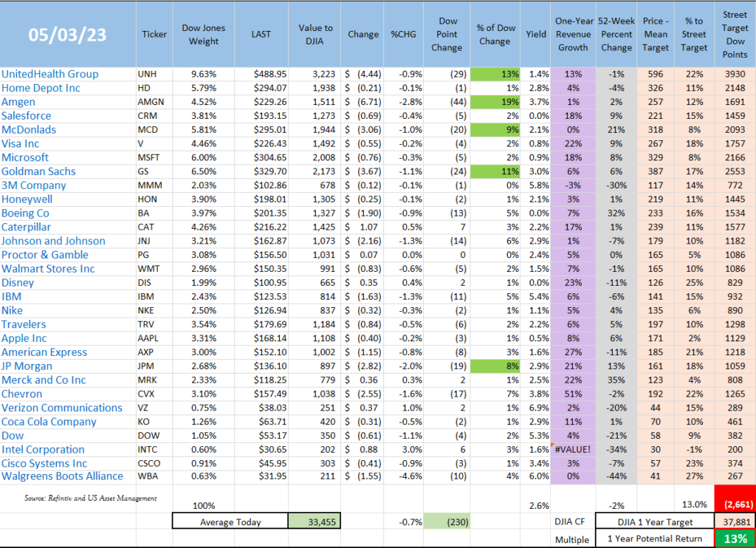Select the Dow Jones Weight column header
Screen dimensions: 756x548
coord(204,35)
